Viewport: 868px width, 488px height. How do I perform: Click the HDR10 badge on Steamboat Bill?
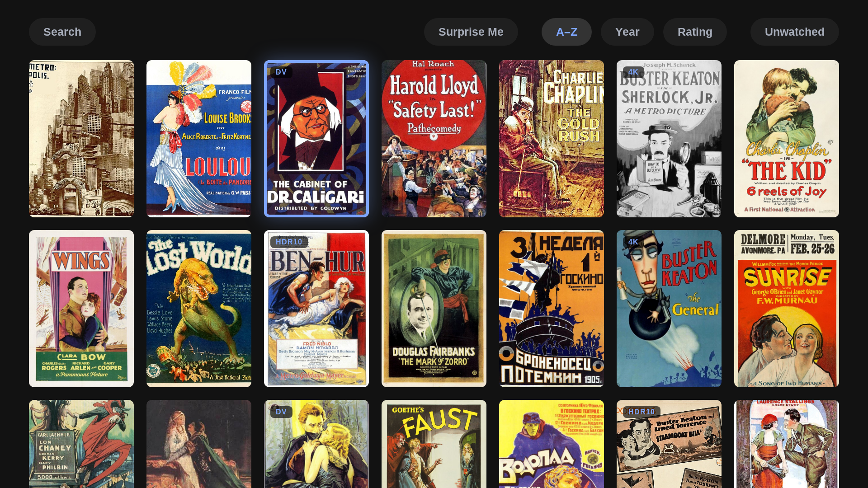pyautogui.click(x=642, y=412)
